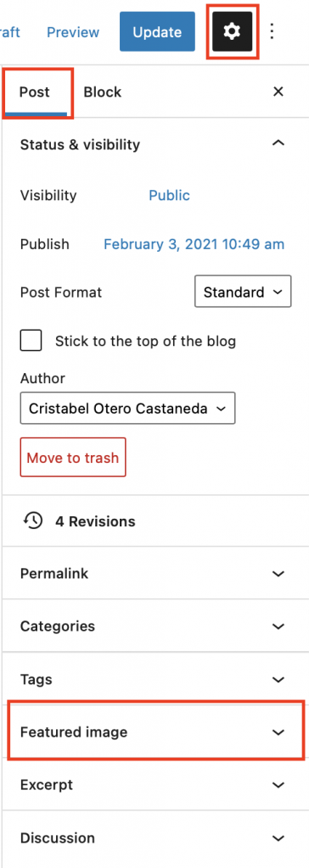
Task: Click the Preview link
Action: coord(73,32)
